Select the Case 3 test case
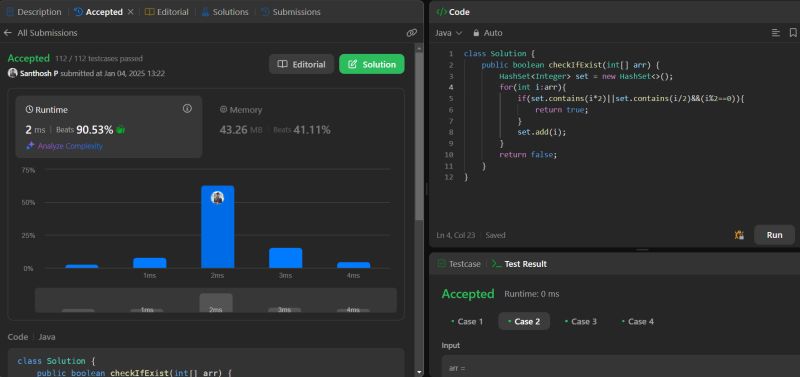 (581, 321)
